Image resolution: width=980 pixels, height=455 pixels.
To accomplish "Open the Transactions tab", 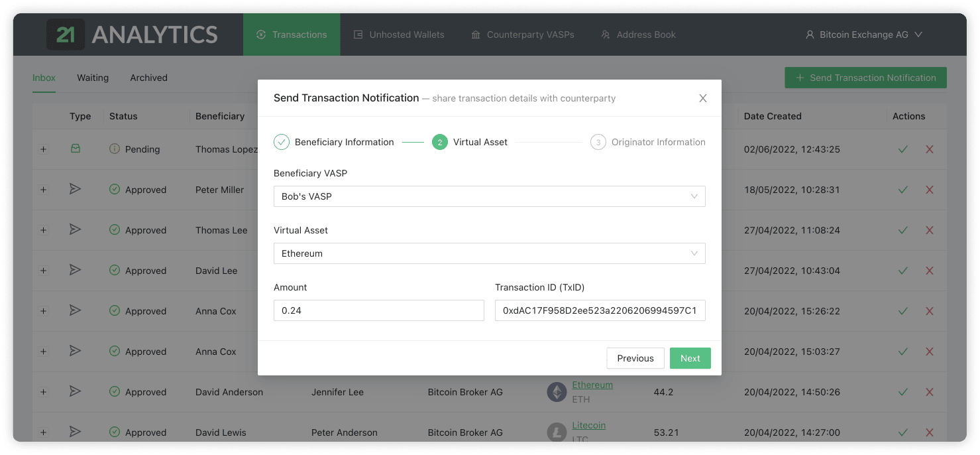I will [x=292, y=34].
